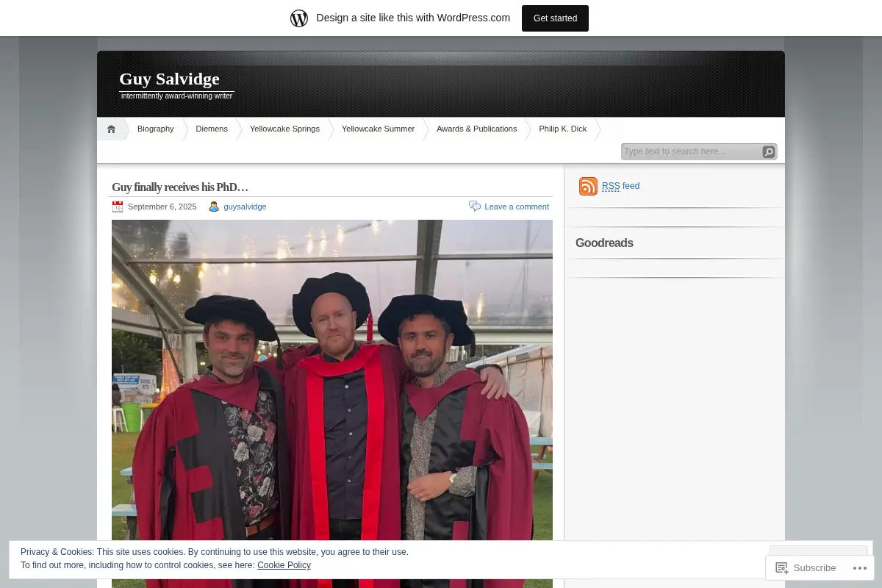
Task: Click the Cookie Policy link
Action: pyautogui.click(x=284, y=565)
